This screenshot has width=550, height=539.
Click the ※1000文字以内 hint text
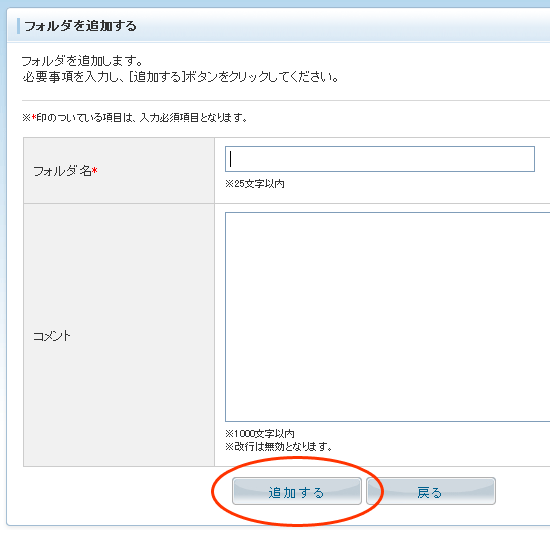260,434
